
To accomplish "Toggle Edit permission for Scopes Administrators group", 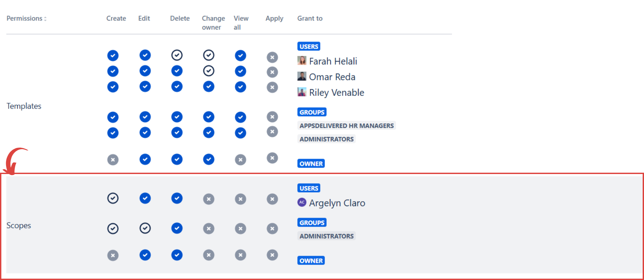I will 145,228.
